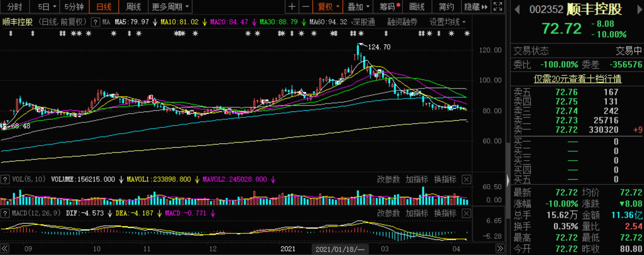Screen dimensions: 644x255
Task: Click the DEA yellow down arrow
Action: [x=159, y=214]
